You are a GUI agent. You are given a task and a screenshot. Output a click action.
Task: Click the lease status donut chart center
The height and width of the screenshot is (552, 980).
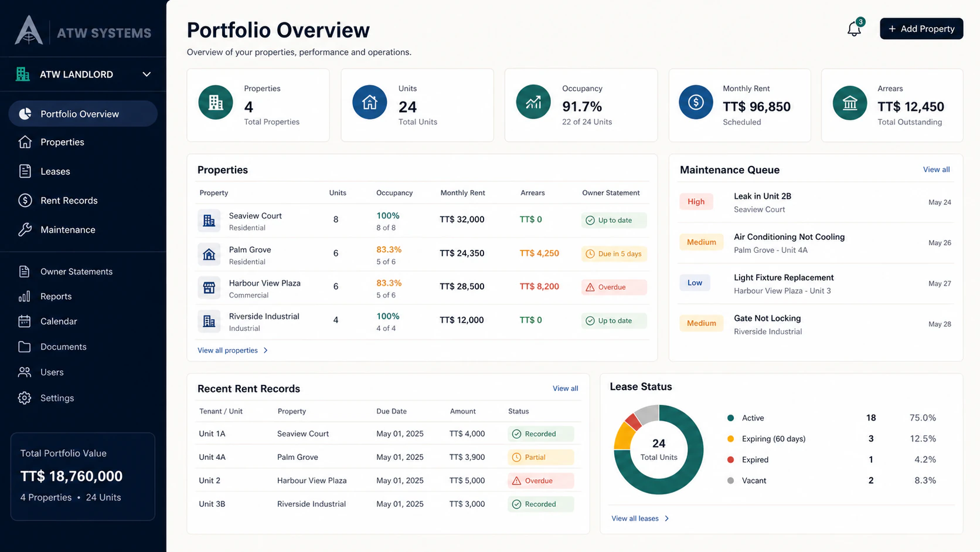[659, 449]
